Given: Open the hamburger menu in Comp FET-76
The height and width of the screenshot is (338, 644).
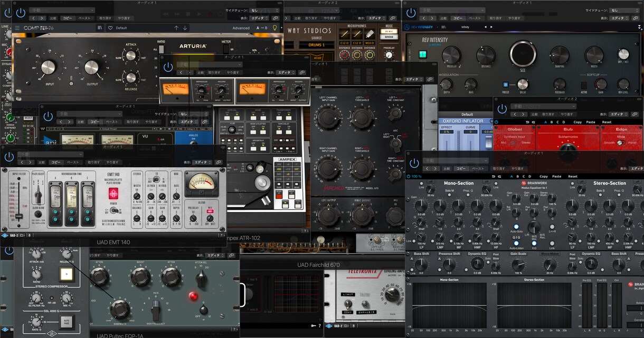Looking at the screenshot, I should pos(17,28).
